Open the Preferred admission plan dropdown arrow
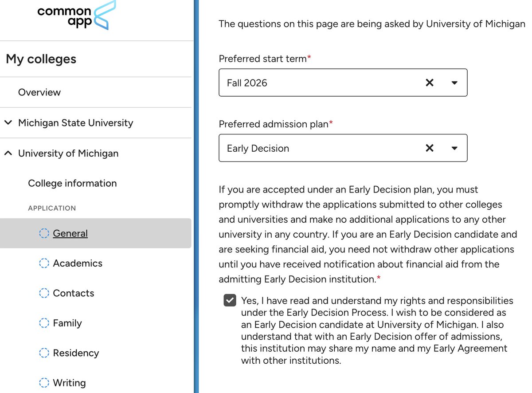The image size is (532, 393). click(x=454, y=149)
